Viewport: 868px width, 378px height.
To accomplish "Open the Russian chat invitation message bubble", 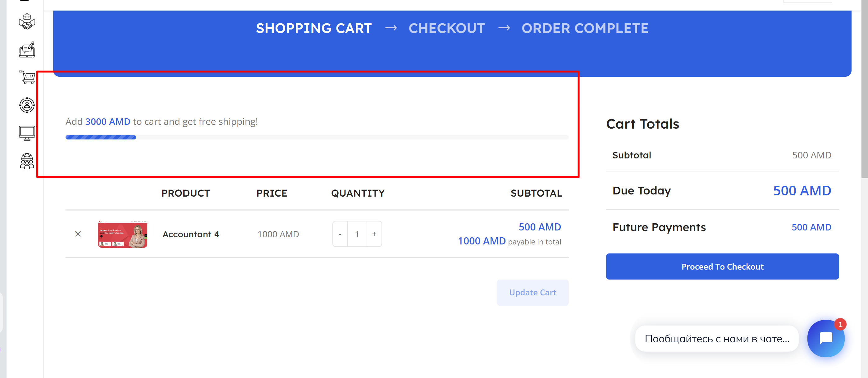I will click(717, 339).
